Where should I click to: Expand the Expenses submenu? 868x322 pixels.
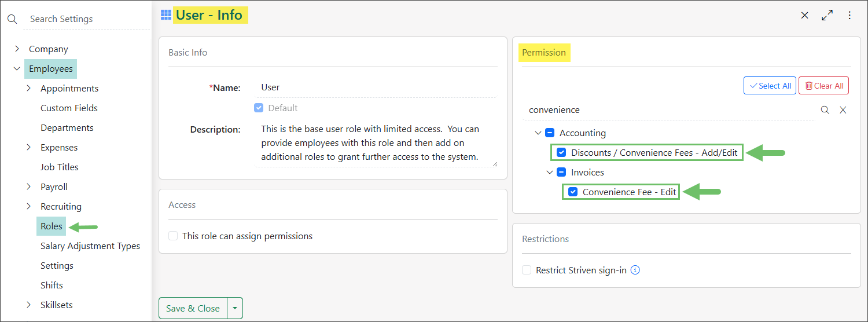click(29, 147)
